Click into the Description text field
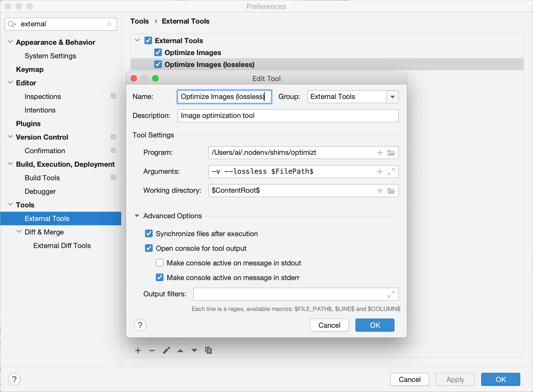Viewport: 533px width, 392px height. [x=288, y=116]
